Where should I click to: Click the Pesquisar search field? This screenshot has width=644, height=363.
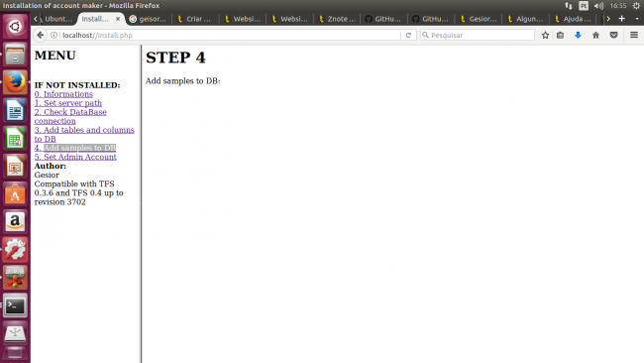pyautogui.click(x=478, y=36)
